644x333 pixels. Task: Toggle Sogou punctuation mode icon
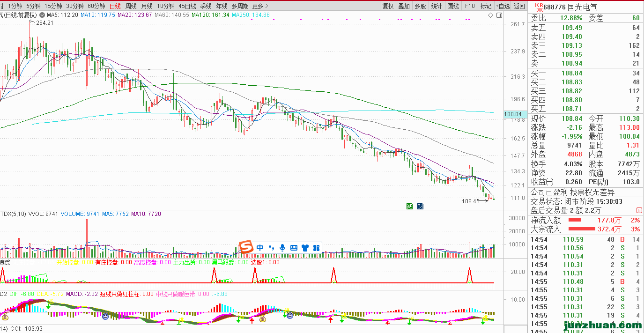click(x=271, y=247)
